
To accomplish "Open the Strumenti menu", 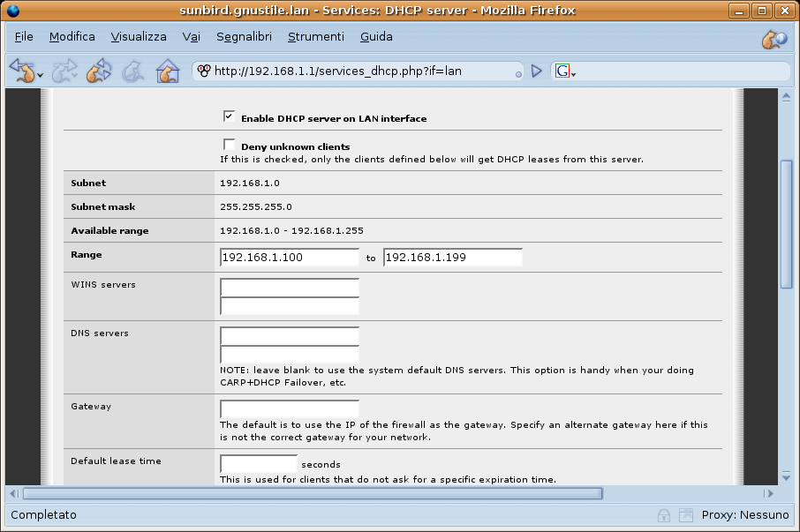I will 315,37.
